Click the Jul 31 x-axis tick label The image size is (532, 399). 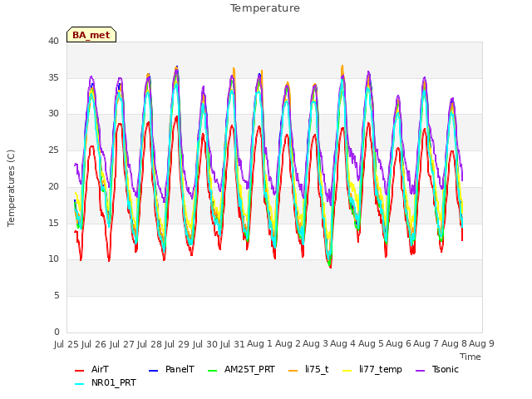(x=233, y=343)
